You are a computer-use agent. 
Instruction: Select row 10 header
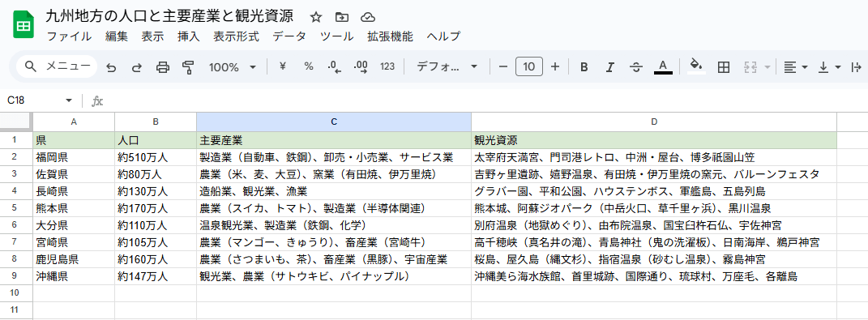[16, 293]
